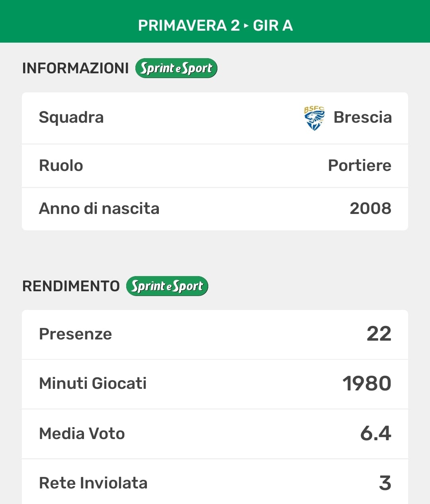
Task: Select the Rete Inviolata row label
Action: point(93,483)
